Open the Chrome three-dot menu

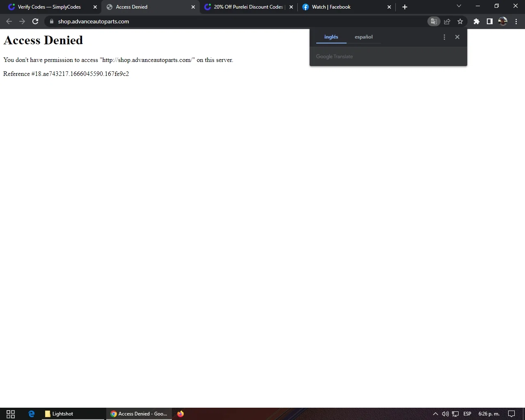(516, 21)
